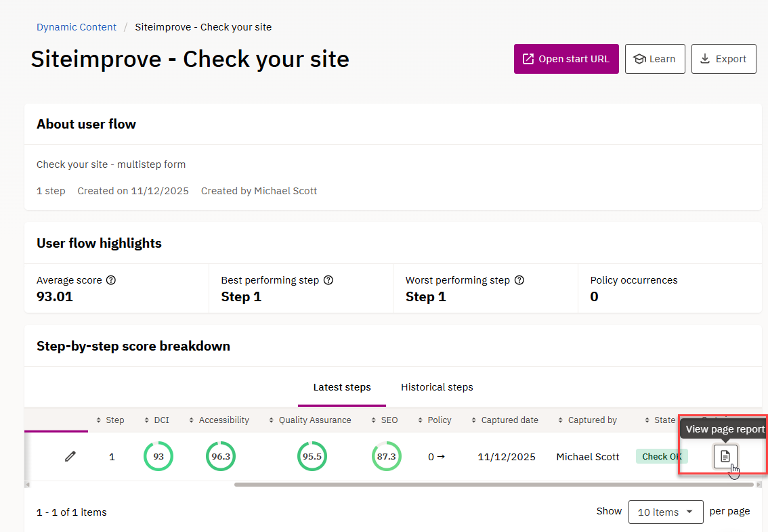
Task: Click the Learn graduation-cap icon
Action: click(640, 59)
